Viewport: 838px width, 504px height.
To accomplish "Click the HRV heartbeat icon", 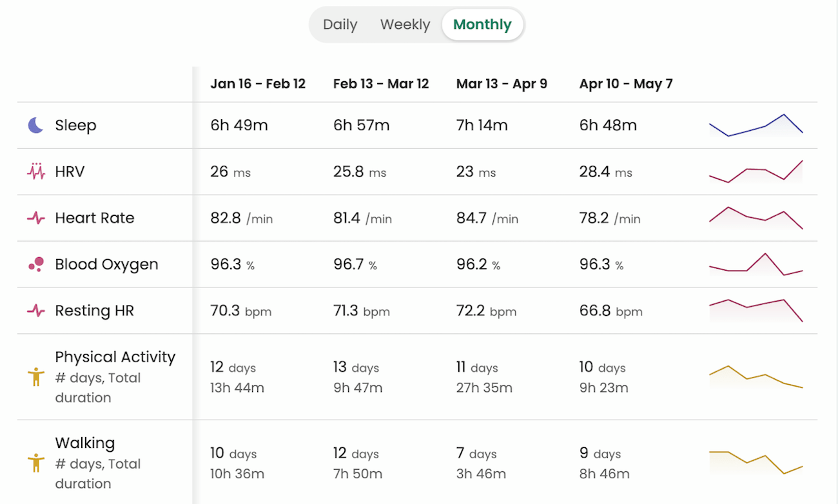I will (36, 171).
